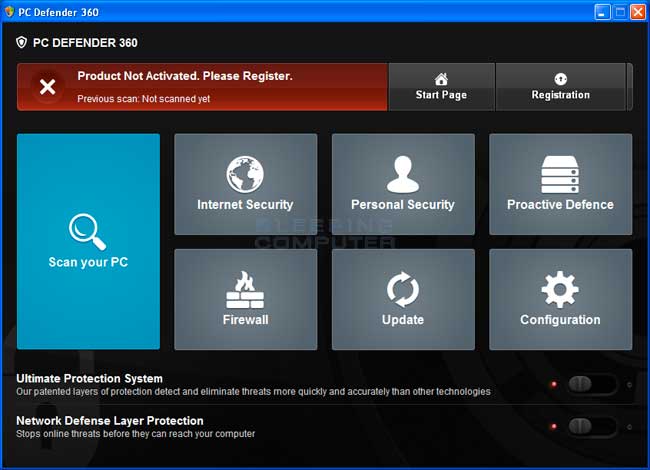Click the red X alert icon
Image resolution: width=650 pixels, height=470 pixels.
[47, 86]
